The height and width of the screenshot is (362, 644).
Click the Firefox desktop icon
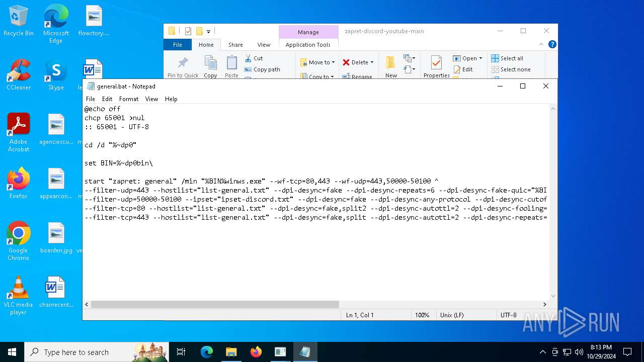(19, 184)
